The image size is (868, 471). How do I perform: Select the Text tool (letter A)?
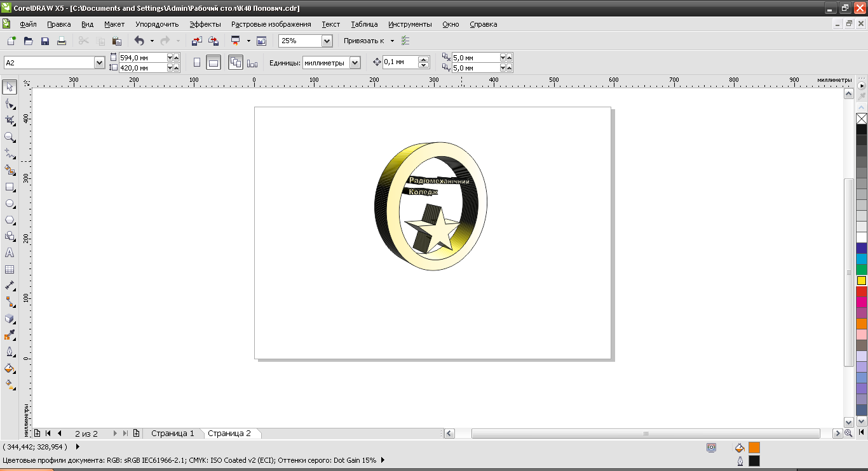tap(10, 253)
